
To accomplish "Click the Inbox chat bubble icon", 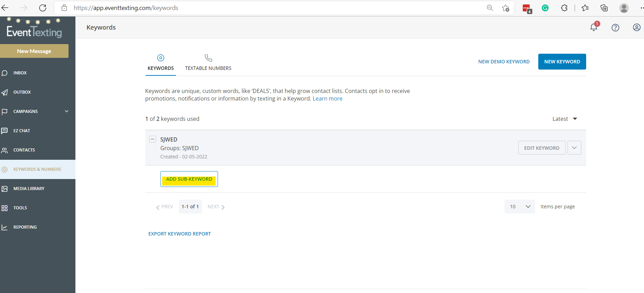I will click(x=4, y=73).
